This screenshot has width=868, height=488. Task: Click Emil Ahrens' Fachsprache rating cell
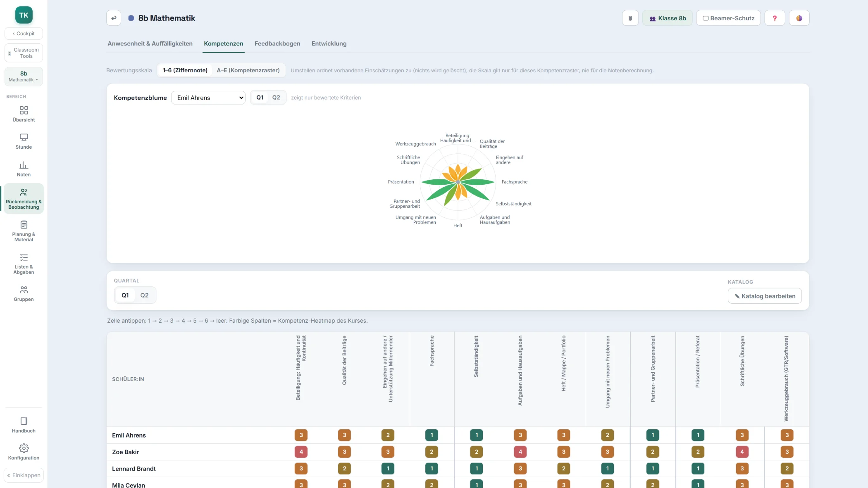(432, 435)
